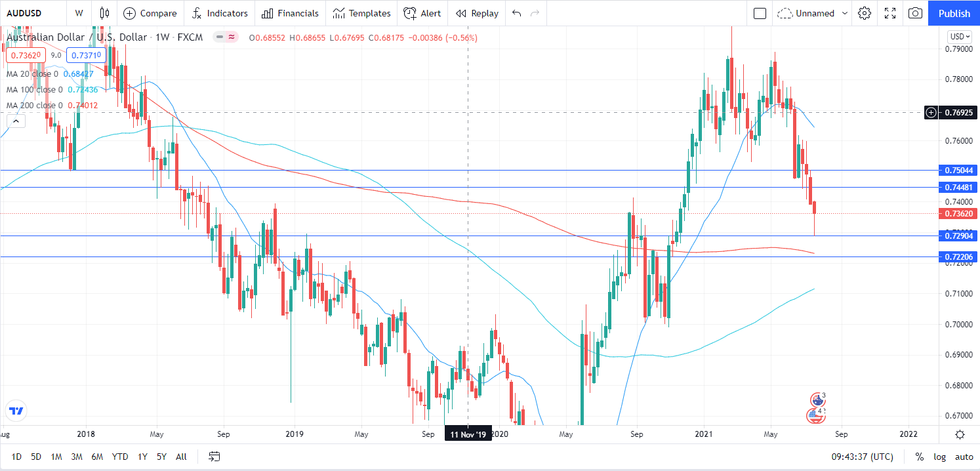Undo the last chart action

point(517,13)
